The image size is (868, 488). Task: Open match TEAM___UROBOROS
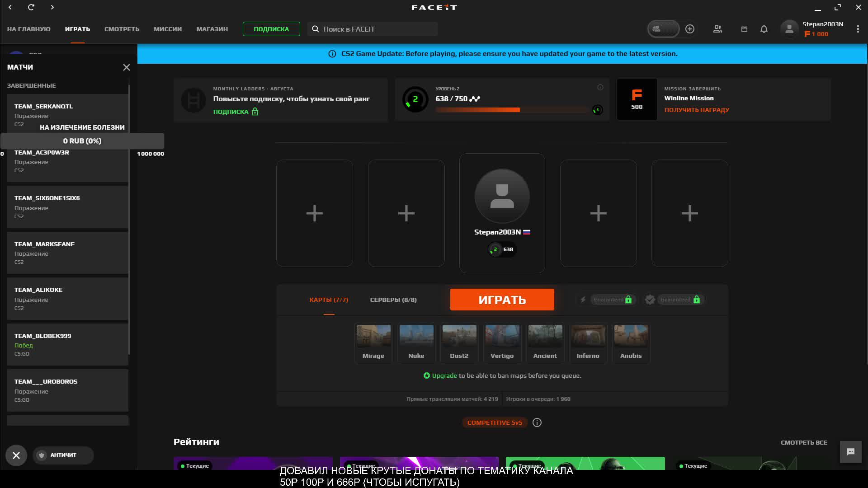pyautogui.click(x=68, y=390)
